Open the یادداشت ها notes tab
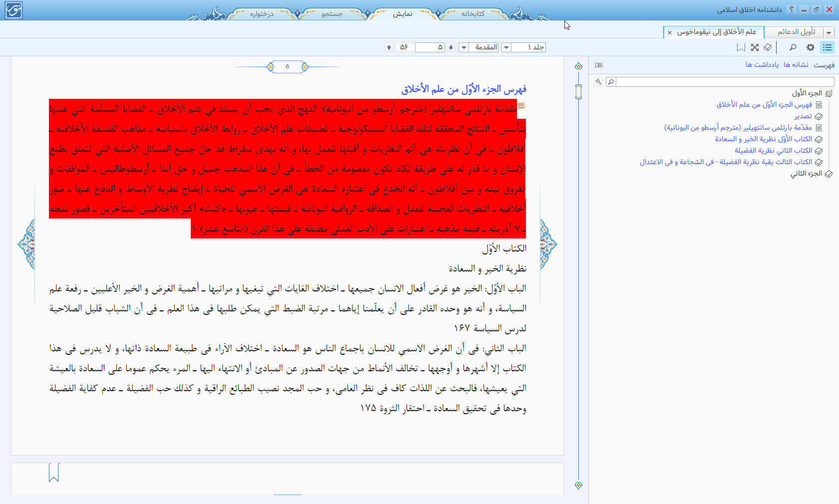839x504 pixels. point(762,65)
